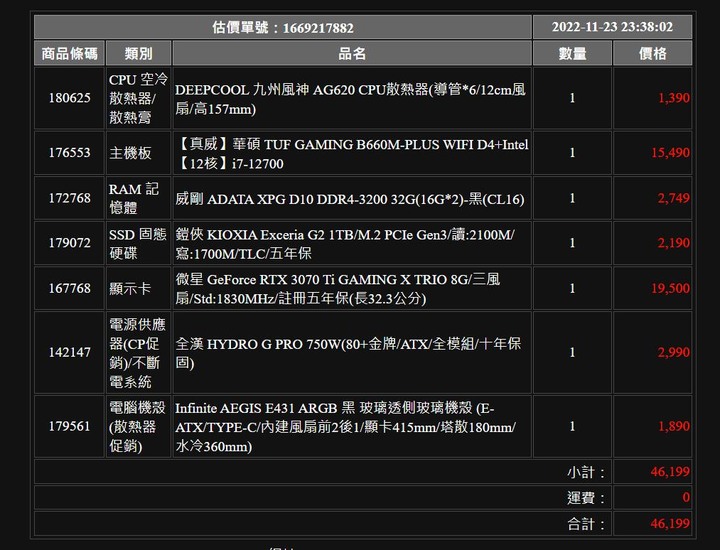This screenshot has width=720, height=550.
Task: Select the 數量 column header
Action: point(572,53)
